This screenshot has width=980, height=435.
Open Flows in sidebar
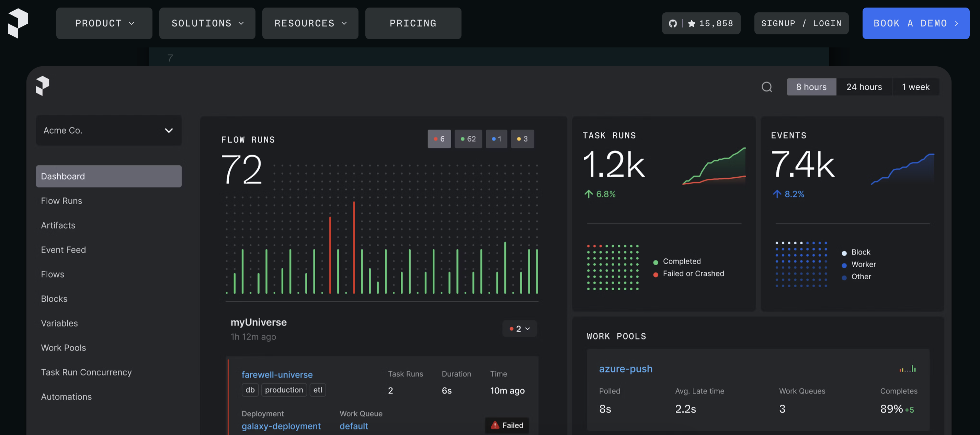pyautogui.click(x=53, y=275)
